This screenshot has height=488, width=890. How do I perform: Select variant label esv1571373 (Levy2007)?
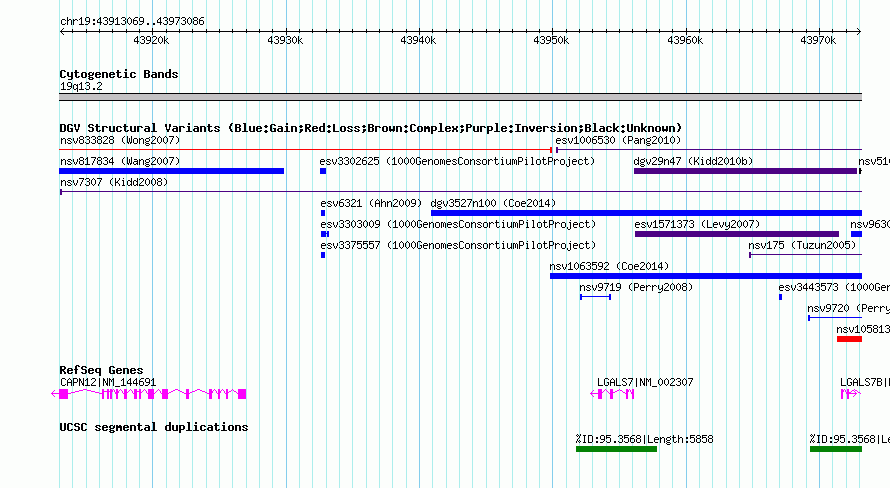click(x=697, y=224)
